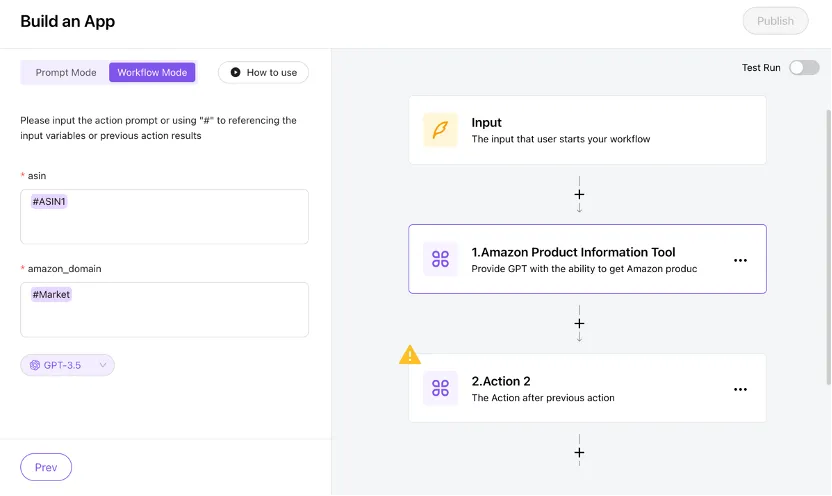
Task: Click inside the amazon_domain input field
Action: click(164, 309)
